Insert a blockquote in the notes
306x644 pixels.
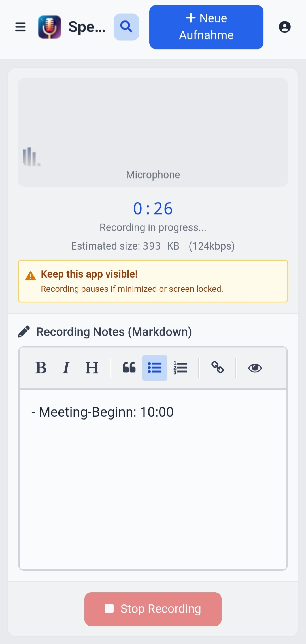(129, 368)
